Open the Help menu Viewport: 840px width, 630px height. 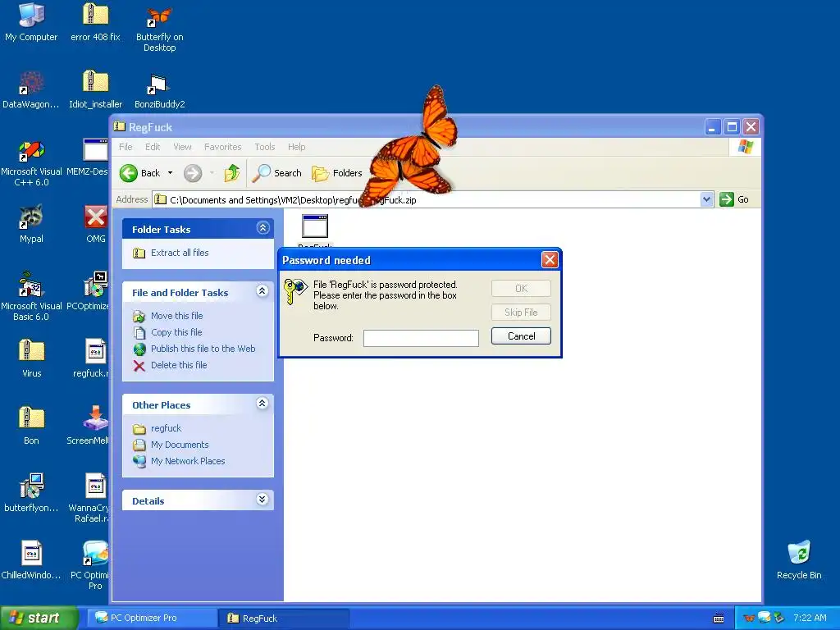coord(296,147)
